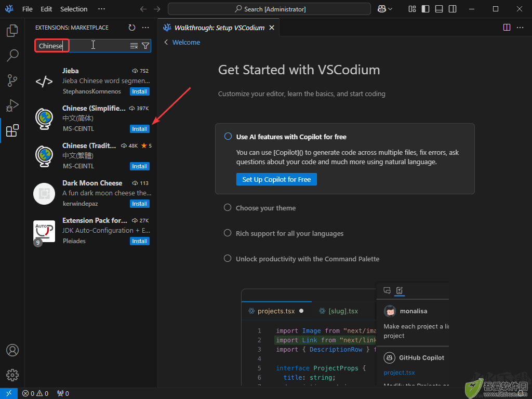Open Chinese (Traditional) extension globe icon
The height and width of the screenshot is (399, 532).
click(x=44, y=156)
